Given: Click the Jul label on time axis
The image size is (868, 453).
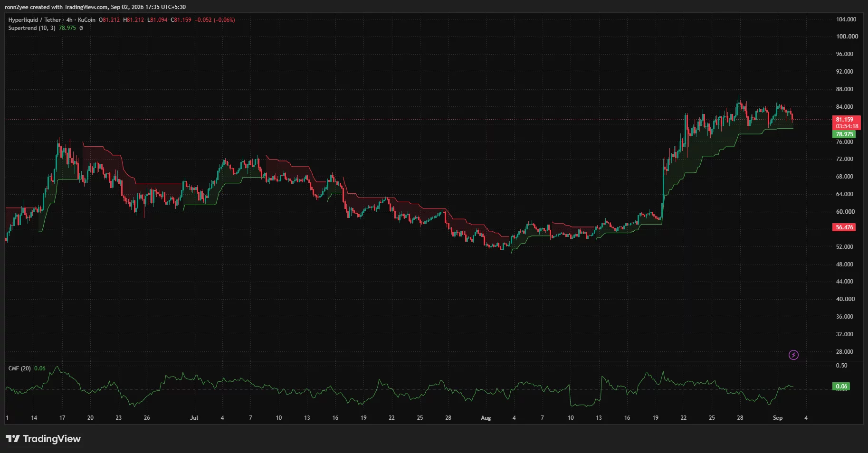Looking at the screenshot, I should (x=194, y=418).
